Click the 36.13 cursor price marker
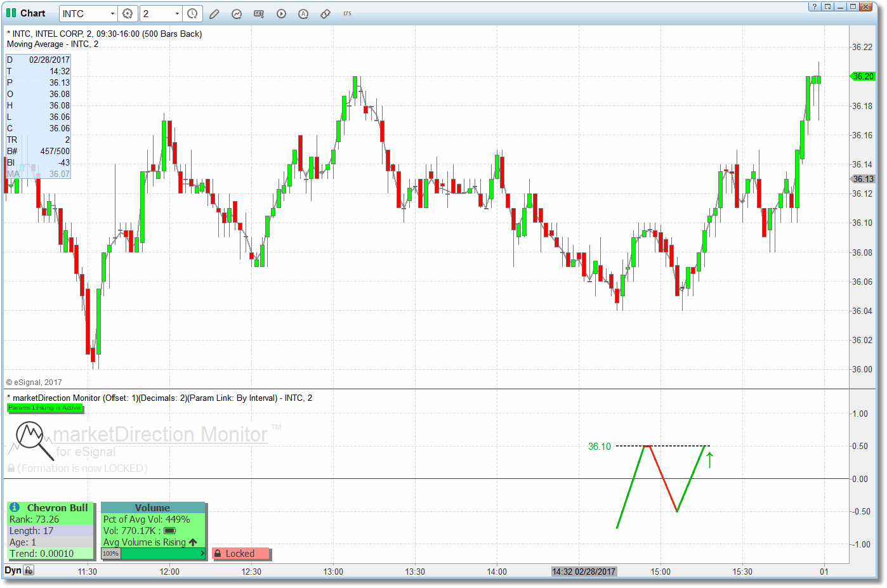Image resolution: width=887 pixels, height=588 pixels. coord(862,179)
